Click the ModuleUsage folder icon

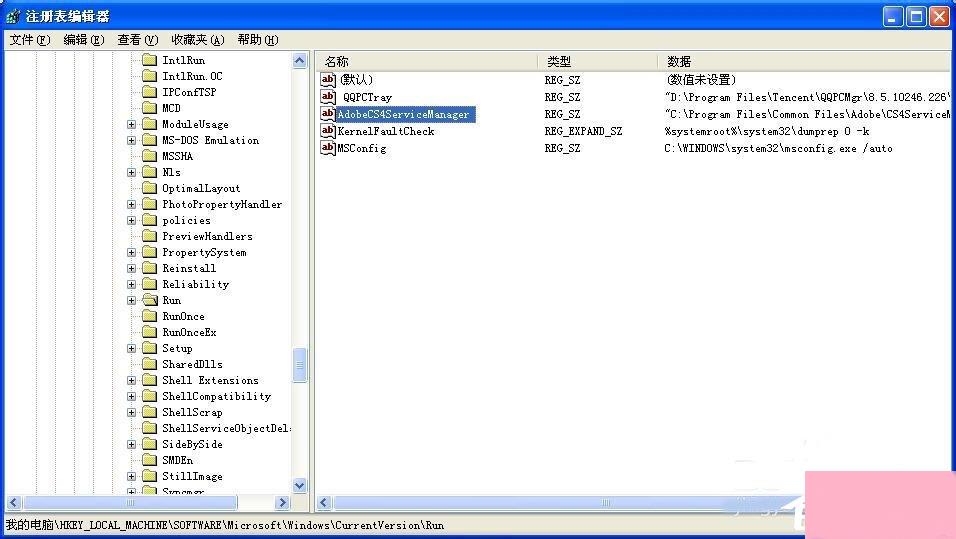click(x=149, y=124)
